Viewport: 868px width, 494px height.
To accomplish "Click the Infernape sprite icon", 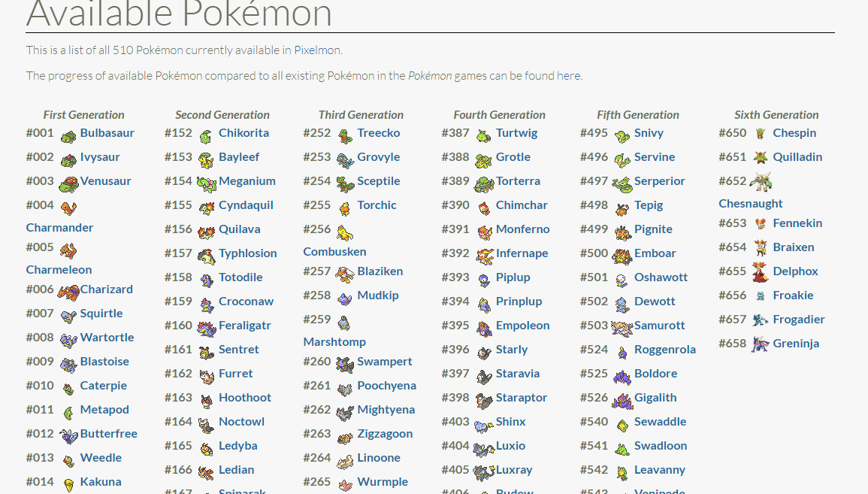I will click(x=485, y=256).
